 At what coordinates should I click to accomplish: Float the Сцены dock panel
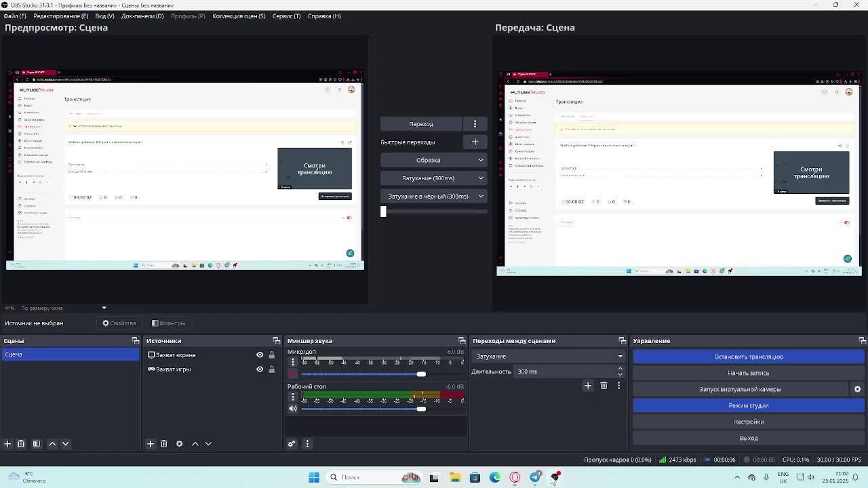(135, 341)
